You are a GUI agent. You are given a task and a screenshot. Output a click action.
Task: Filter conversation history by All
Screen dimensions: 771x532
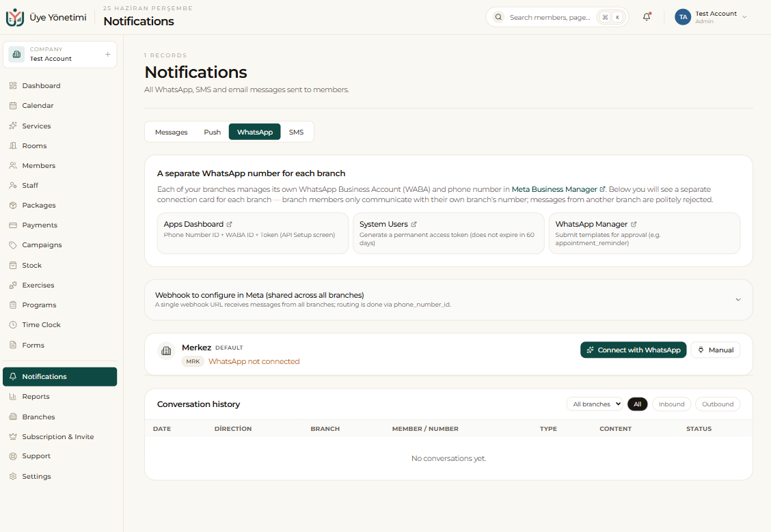pyautogui.click(x=637, y=404)
